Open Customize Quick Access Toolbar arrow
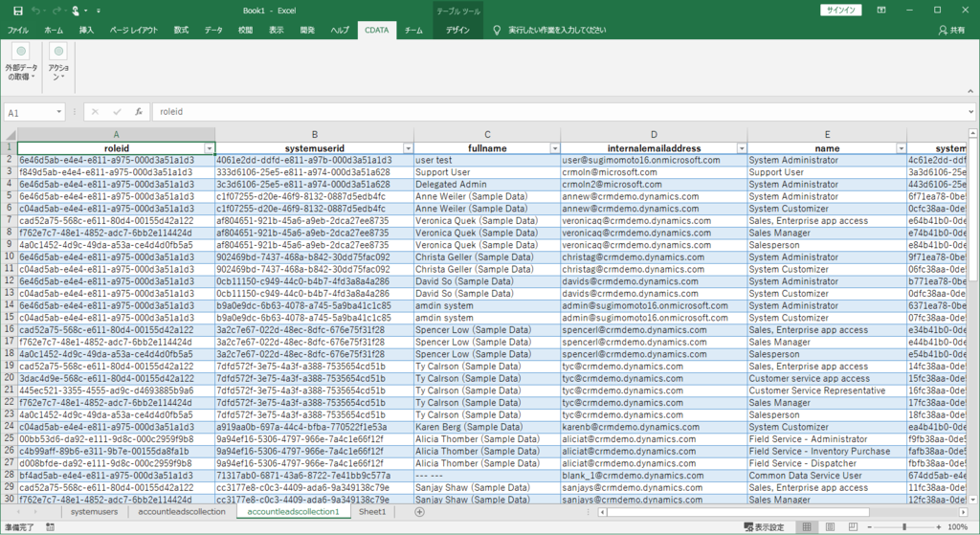 99,11
